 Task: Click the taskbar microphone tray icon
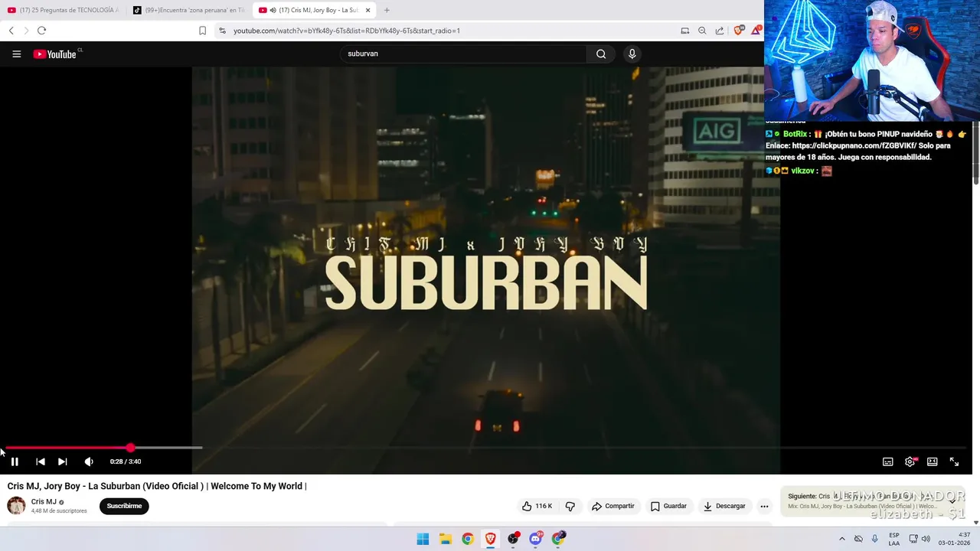pyautogui.click(x=874, y=539)
